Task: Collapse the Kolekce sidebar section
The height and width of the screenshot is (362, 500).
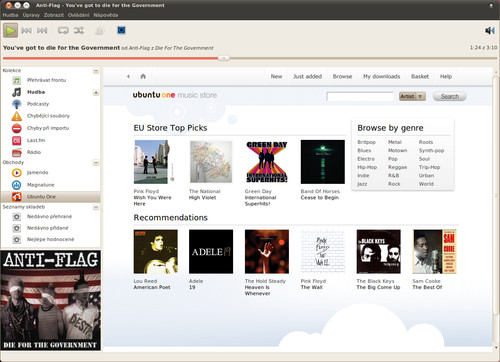Action: click(96, 71)
